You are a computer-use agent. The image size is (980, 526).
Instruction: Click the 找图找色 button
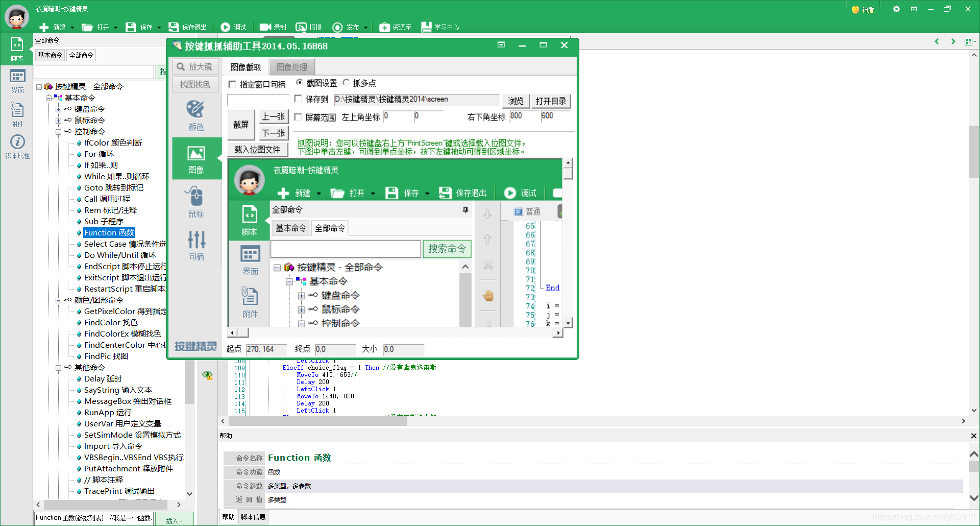[x=194, y=84]
